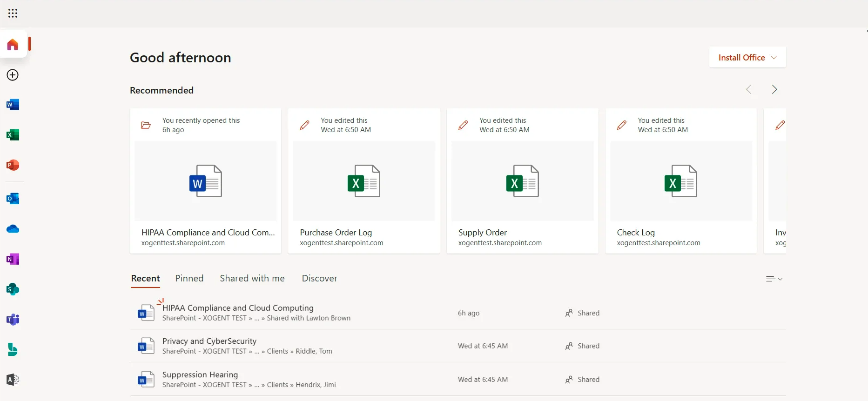The height and width of the screenshot is (401, 868).
Task: Switch to Shared with me tab
Action: [x=252, y=278]
